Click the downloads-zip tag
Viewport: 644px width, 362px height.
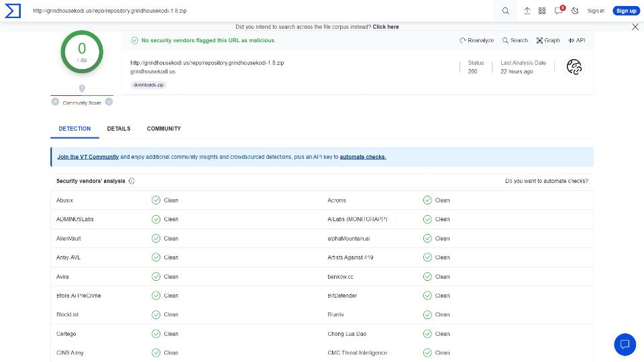tap(148, 85)
